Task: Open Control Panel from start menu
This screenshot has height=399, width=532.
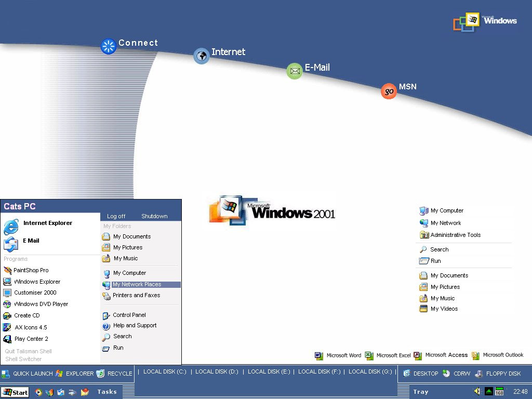Action: click(x=124, y=315)
